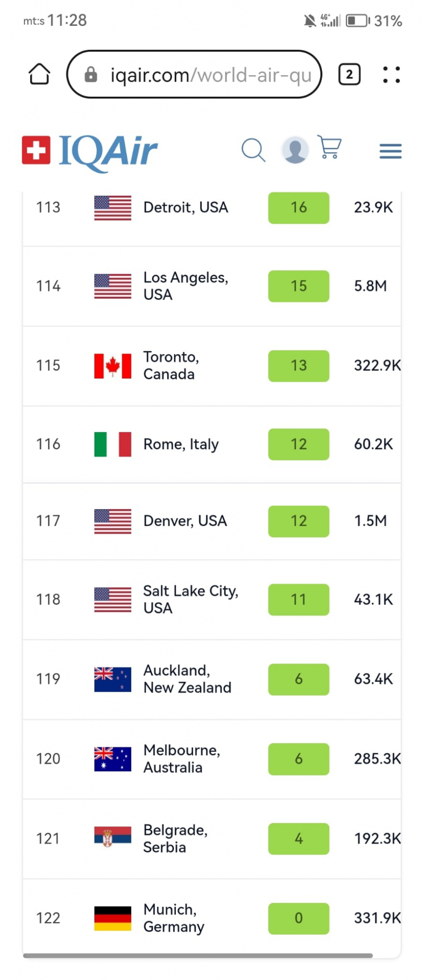The image size is (423, 980).
Task: Open the browser four-dot options menu
Action: point(391,74)
